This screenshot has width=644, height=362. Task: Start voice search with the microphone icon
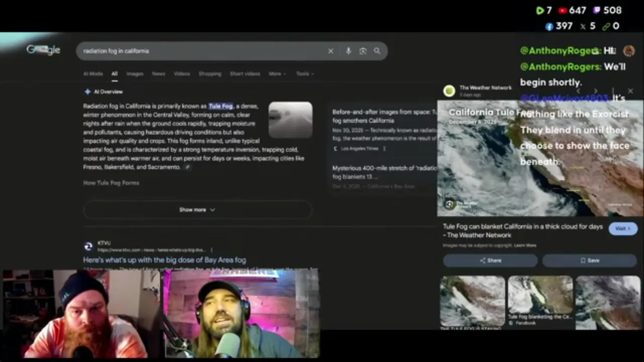(348, 51)
